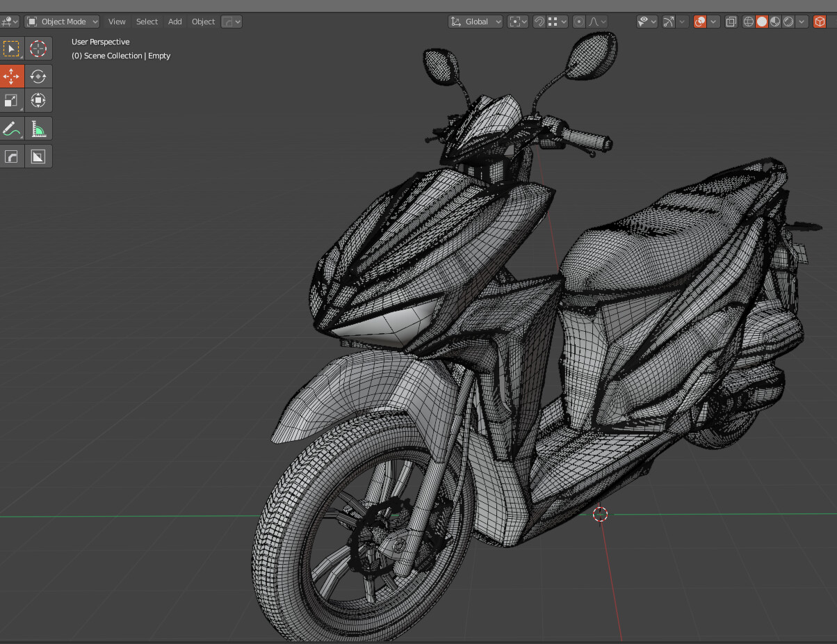Select the Annotate pencil tool
Image resolution: width=837 pixels, height=644 pixels.
coord(12,129)
